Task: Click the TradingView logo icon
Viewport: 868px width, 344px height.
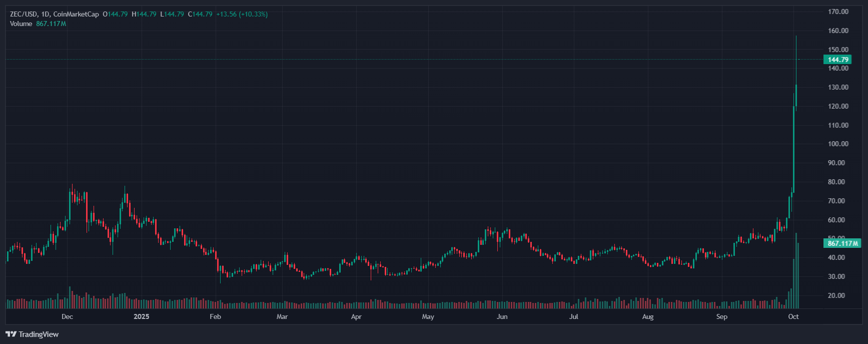Action: tap(11, 334)
